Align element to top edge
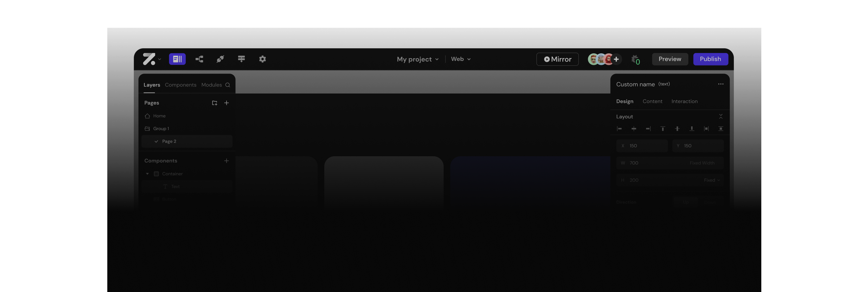 pyautogui.click(x=662, y=129)
